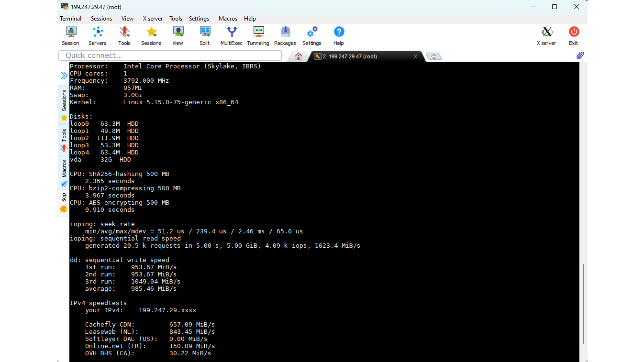The height and width of the screenshot is (362, 644).
Task: Open the Terminal menu
Action: pos(71,19)
